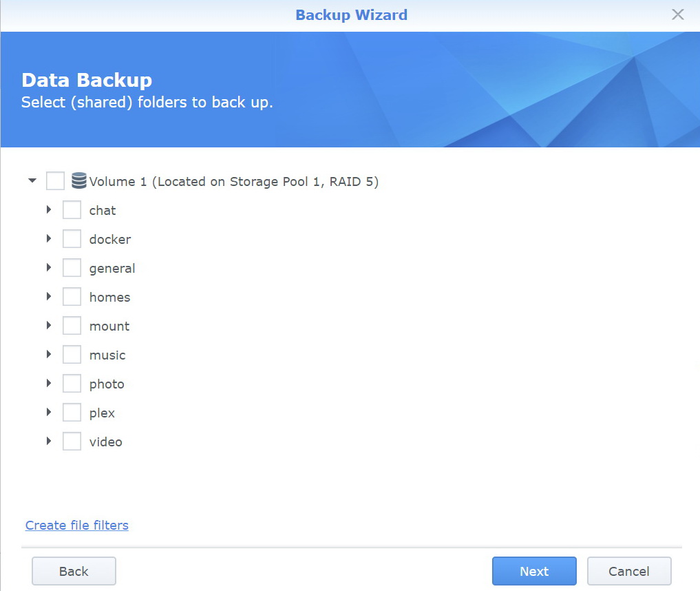Go to the previous step with Back
700x591 pixels.
(x=74, y=571)
